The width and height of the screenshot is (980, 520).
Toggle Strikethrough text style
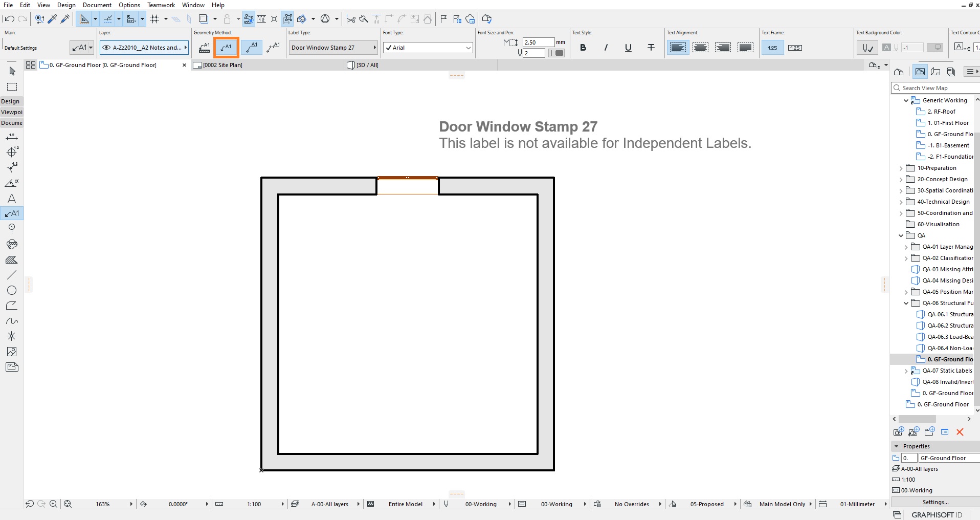click(651, 48)
